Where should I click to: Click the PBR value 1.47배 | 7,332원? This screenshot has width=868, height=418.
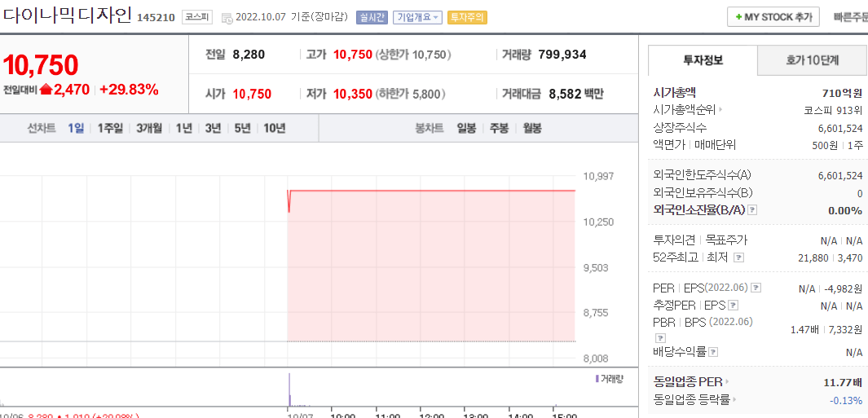point(826,329)
